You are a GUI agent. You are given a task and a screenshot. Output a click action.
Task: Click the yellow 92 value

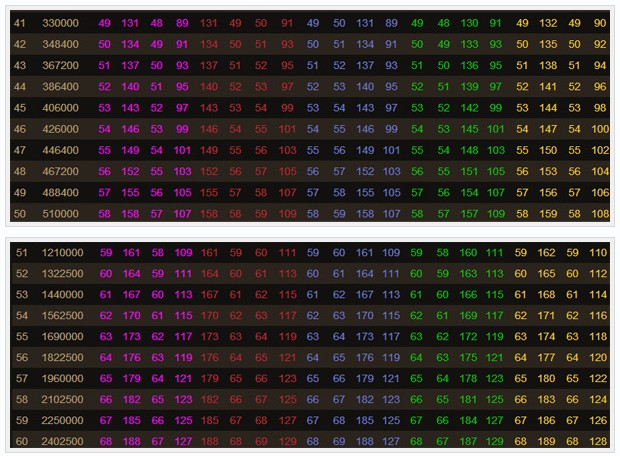point(600,44)
